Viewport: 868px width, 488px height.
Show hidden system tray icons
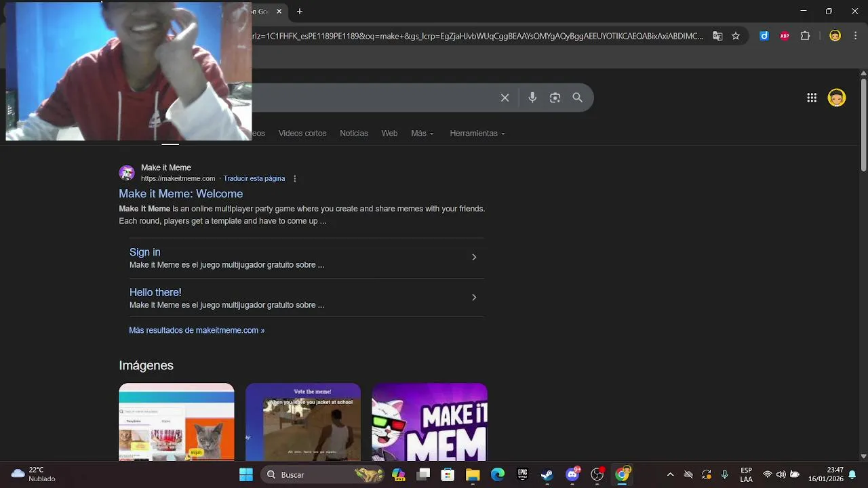coord(670,474)
